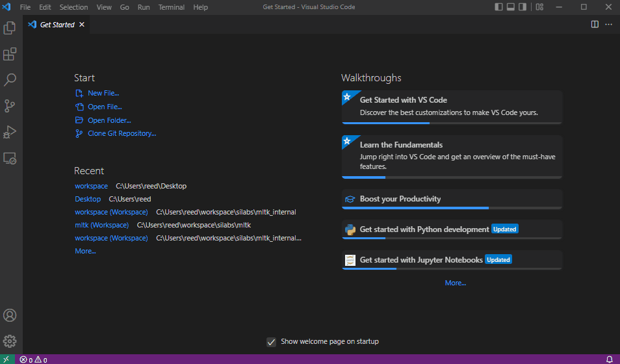
Task: Open the Manage gear icon
Action: (x=10, y=341)
